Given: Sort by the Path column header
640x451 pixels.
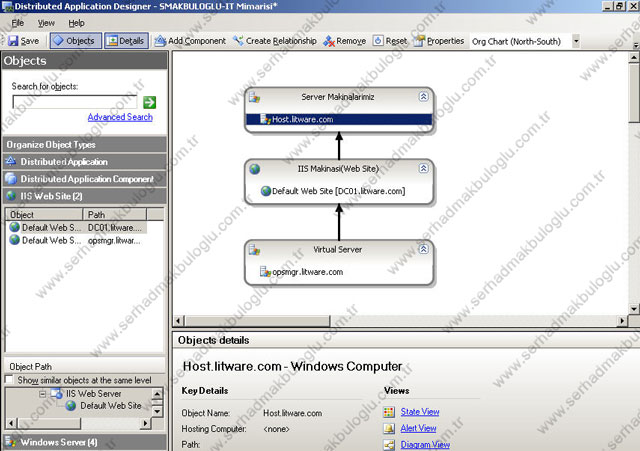Looking at the screenshot, I should pyautogui.click(x=115, y=214).
